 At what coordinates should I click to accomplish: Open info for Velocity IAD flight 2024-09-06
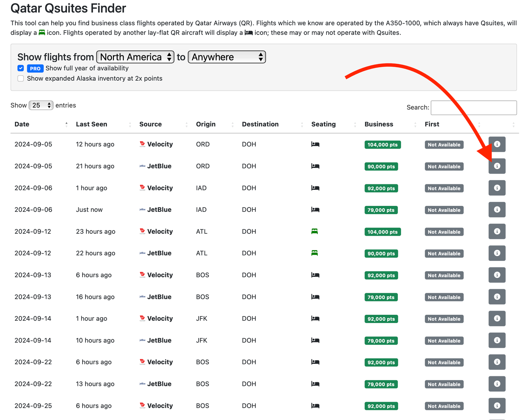(x=496, y=188)
